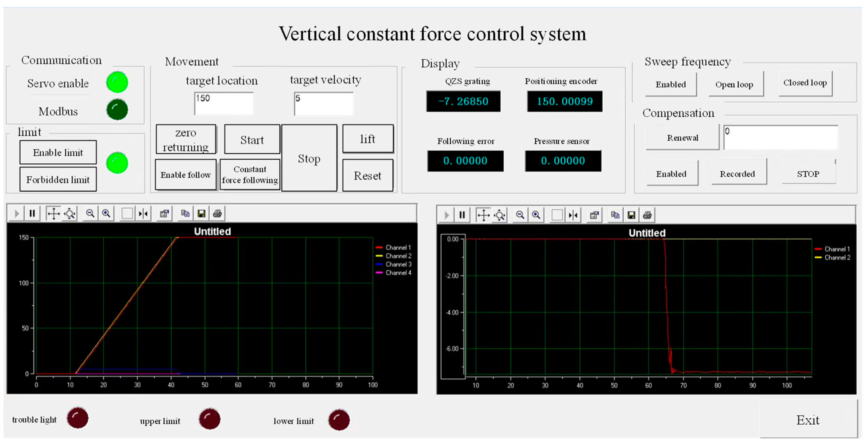Pause the left chart tracking
The width and height of the screenshot is (868, 445).
pos(32,214)
